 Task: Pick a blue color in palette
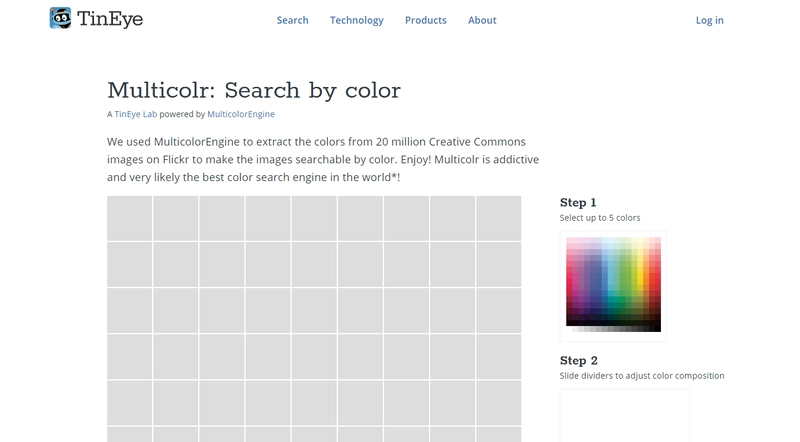click(x=595, y=282)
